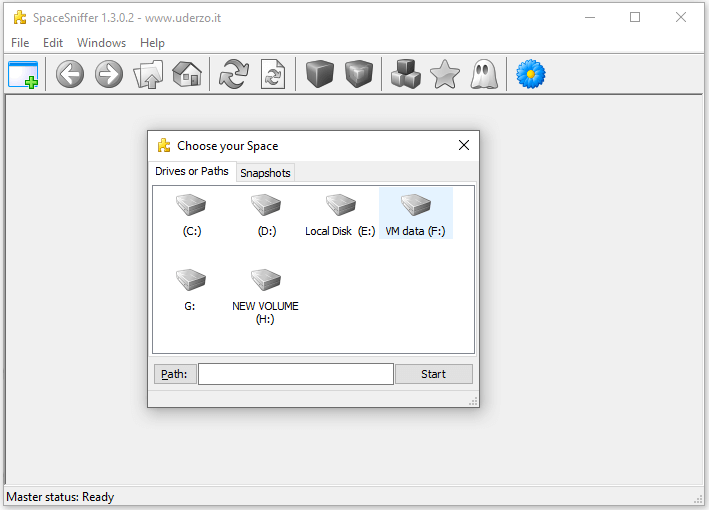Switch to the Snapshots tab

[265, 173]
